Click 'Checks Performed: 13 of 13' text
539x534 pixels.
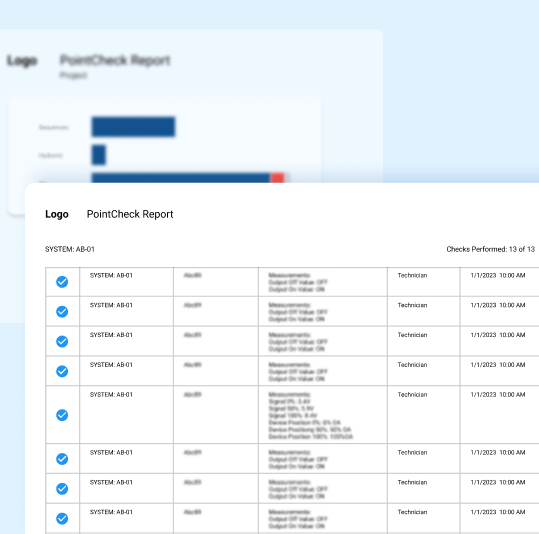pyautogui.click(x=491, y=249)
